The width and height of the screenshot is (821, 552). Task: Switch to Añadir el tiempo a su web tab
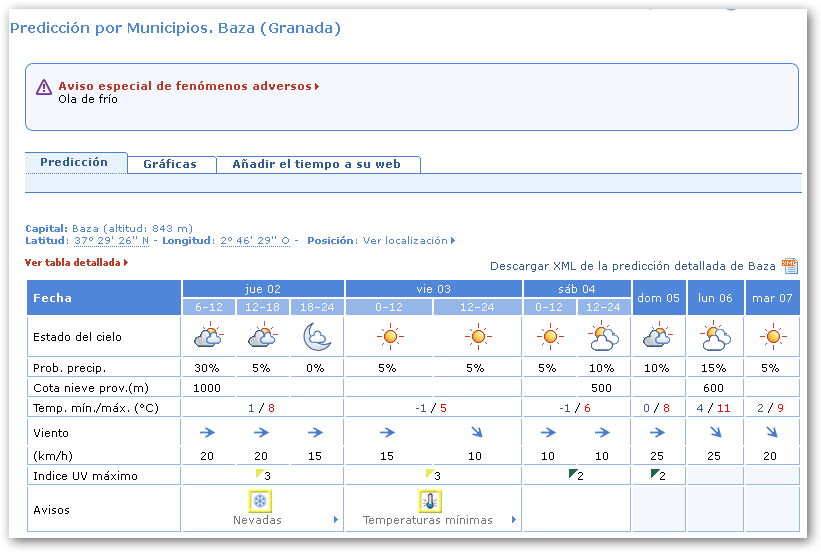pos(316,164)
